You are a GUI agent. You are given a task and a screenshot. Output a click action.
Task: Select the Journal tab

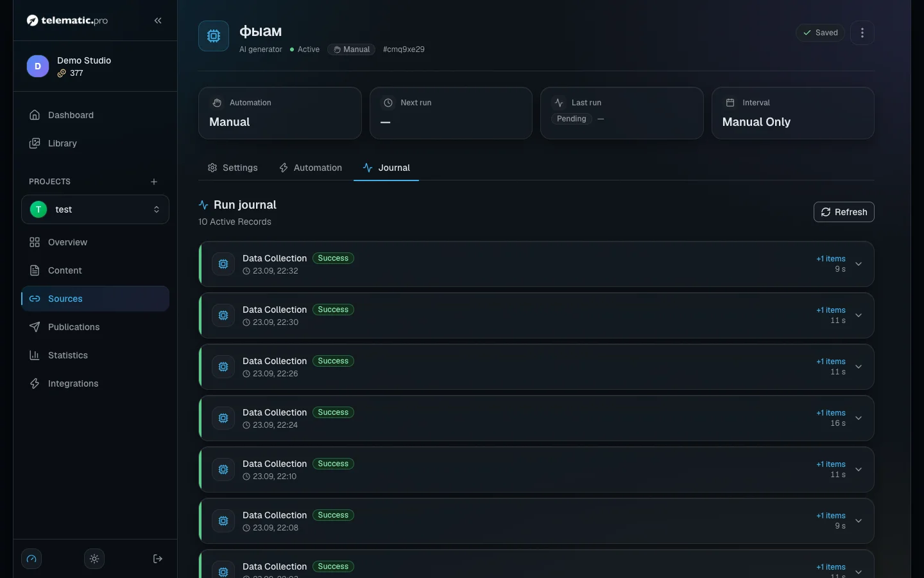(x=386, y=168)
